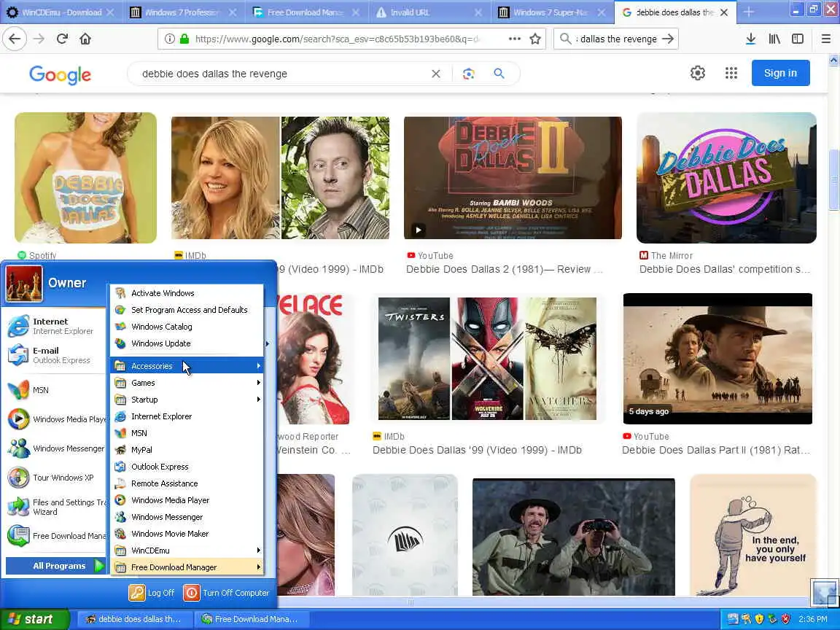The height and width of the screenshot is (630, 840).
Task: Open Google quick settings gear
Action: (698, 73)
